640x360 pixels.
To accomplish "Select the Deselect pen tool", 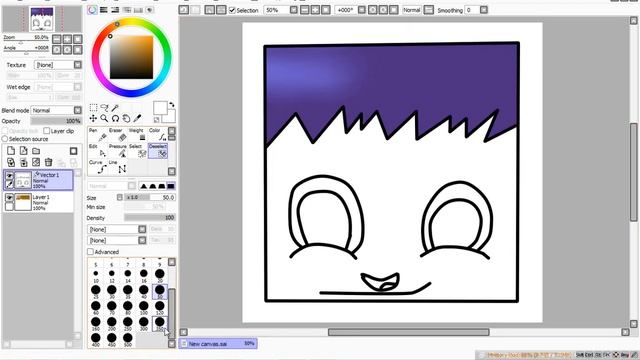I will click(158, 151).
